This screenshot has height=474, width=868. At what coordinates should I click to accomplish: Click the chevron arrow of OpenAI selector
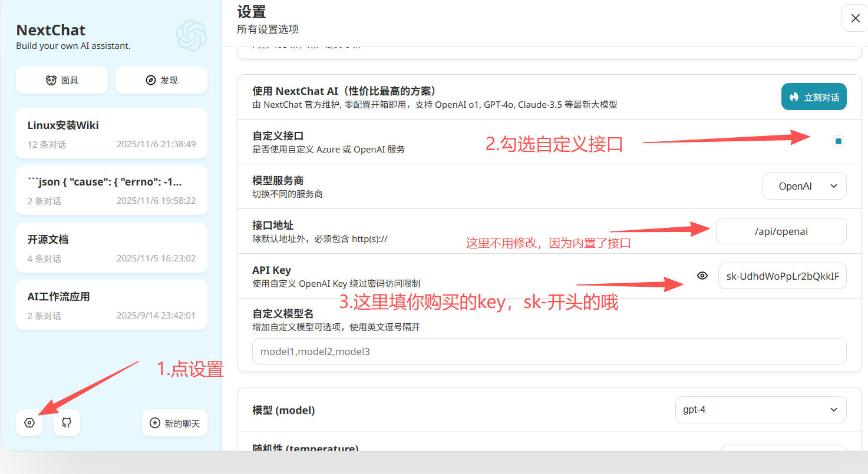tap(833, 186)
